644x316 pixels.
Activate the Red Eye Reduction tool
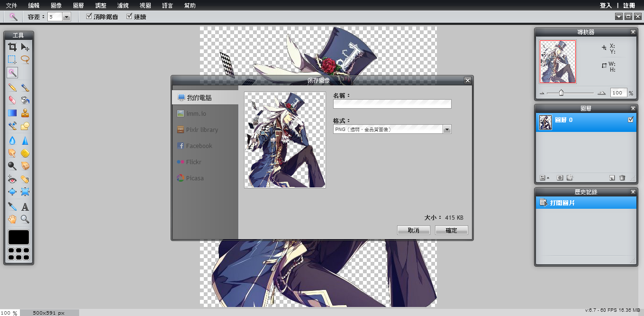pos(12,179)
